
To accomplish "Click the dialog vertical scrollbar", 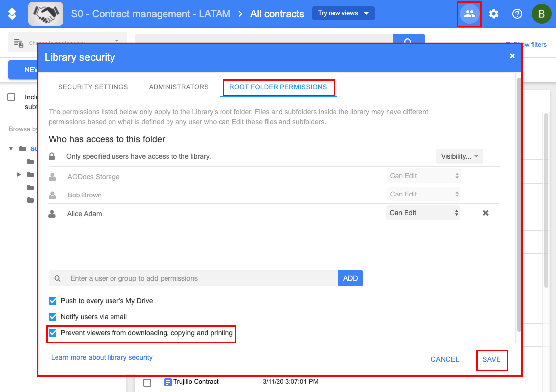I will [519, 205].
